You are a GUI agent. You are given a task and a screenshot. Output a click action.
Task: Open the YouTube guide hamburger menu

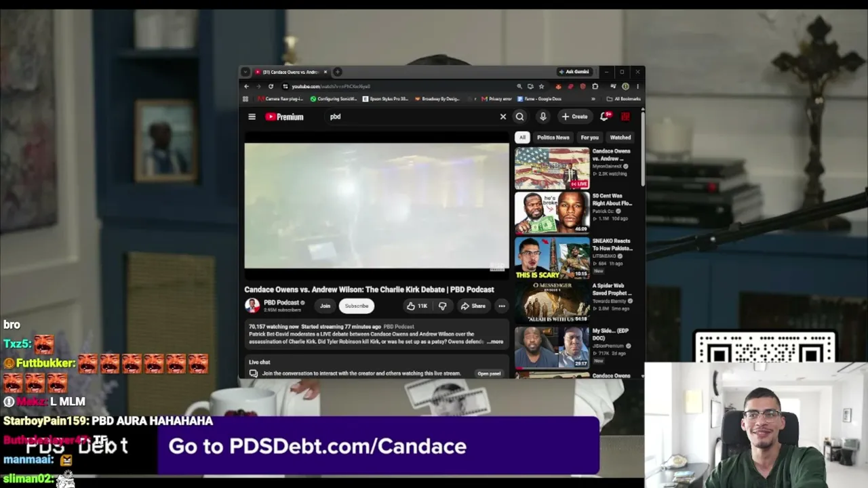coord(252,117)
